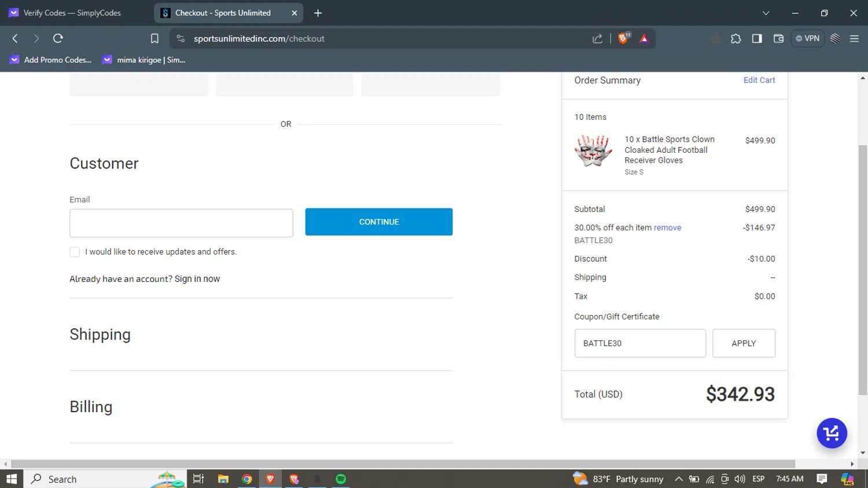This screenshot has width=868, height=488.
Task: Click the floating blue cart button
Action: [832, 433]
